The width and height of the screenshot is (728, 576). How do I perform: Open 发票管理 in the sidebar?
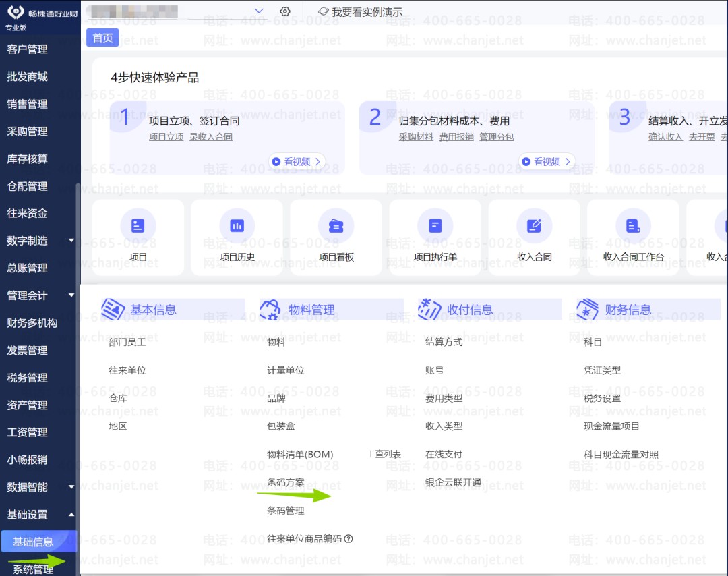point(28,350)
